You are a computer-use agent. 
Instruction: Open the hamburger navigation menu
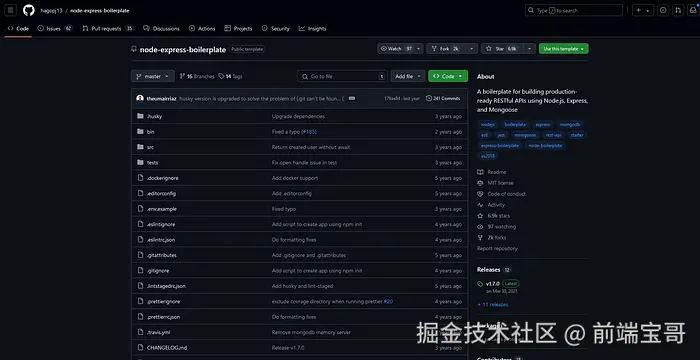(x=11, y=10)
